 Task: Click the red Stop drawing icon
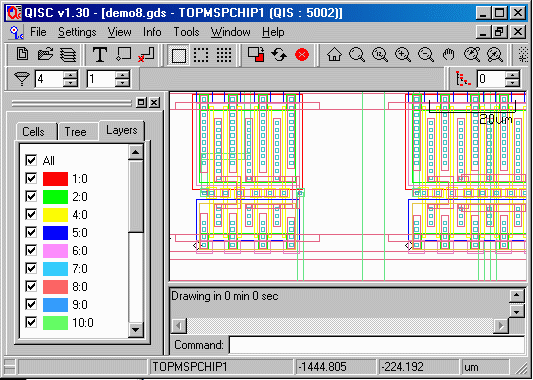tap(302, 55)
